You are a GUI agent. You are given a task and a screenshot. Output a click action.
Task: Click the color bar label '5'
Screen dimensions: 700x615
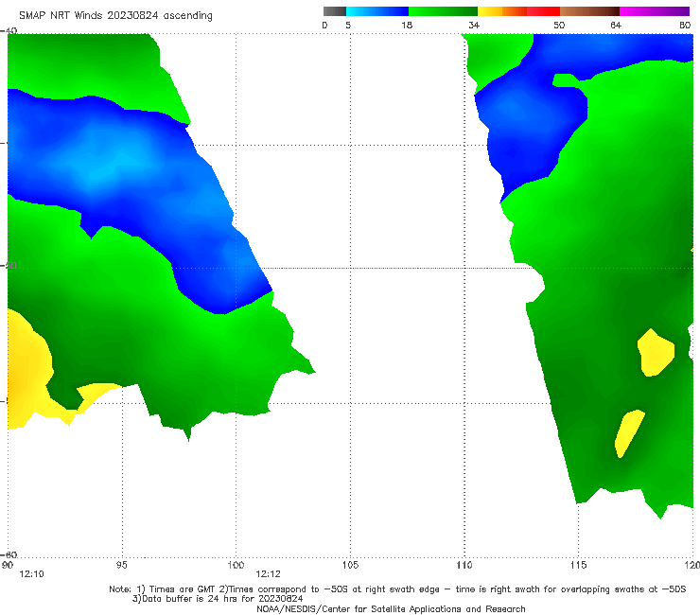[x=348, y=25]
